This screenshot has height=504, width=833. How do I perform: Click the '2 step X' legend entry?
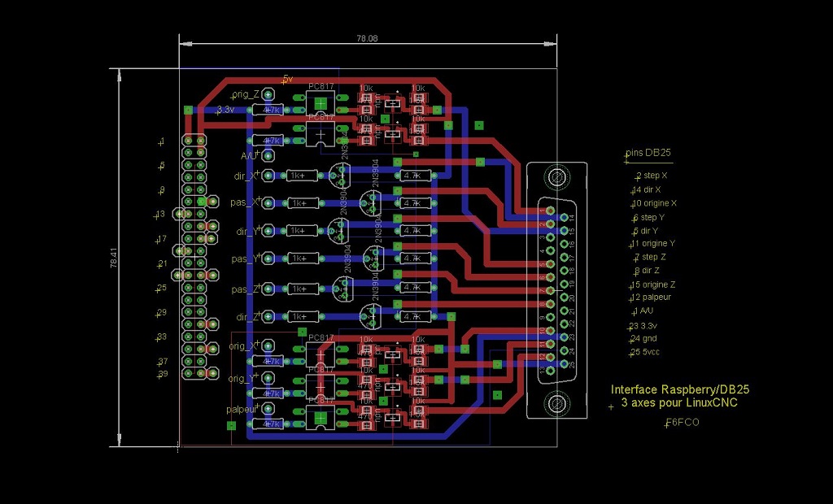pos(652,176)
